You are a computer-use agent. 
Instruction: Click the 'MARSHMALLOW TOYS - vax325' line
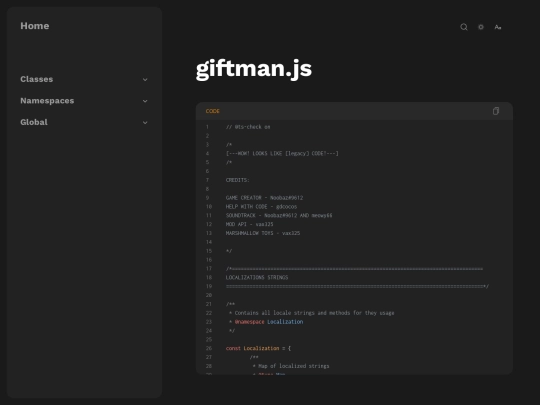[263, 233]
